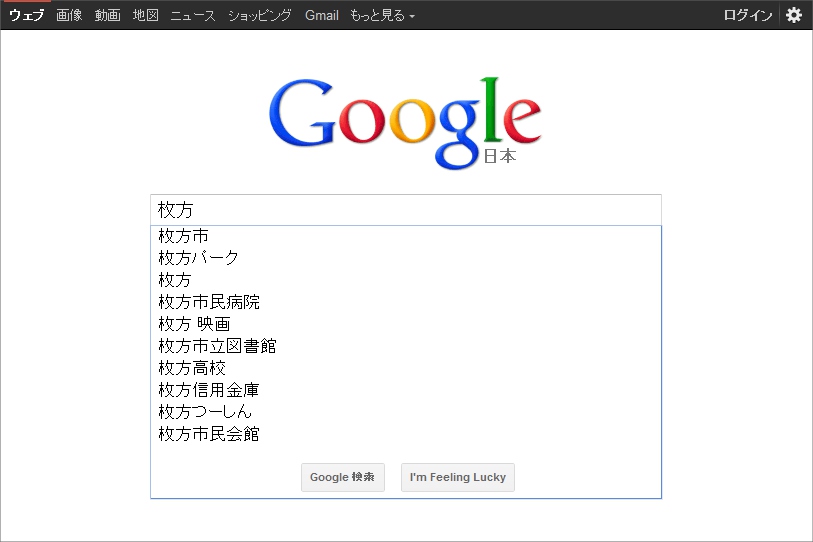The width and height of the screenshot is (813, 542).
Task: Go to ニュース in the top bar
Action: [x=193, y=15]
